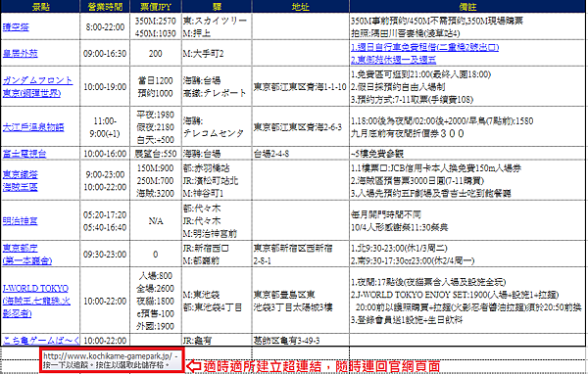Select the JCB信用卡 remarks cell
Viewport: 588px width, 374px height.
coord(467,180)
